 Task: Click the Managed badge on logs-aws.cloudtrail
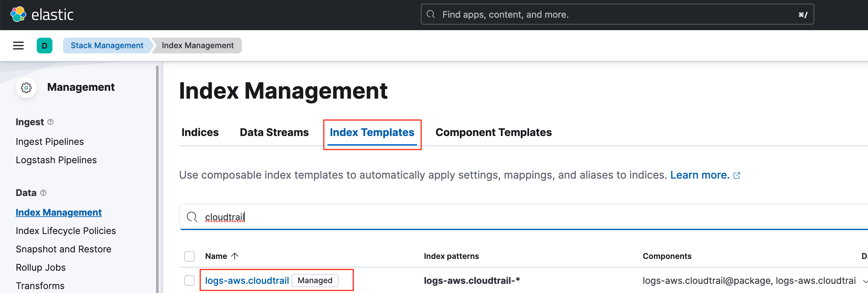315,281
